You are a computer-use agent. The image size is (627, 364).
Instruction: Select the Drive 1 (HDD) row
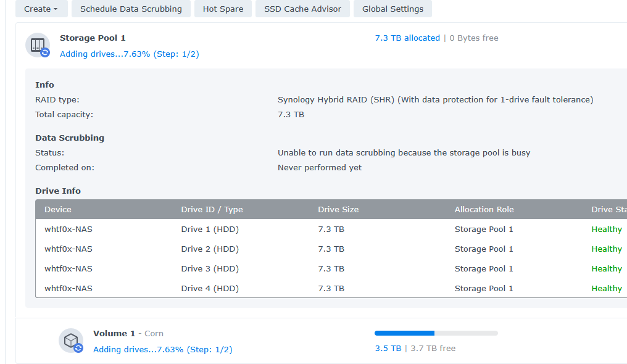[x=210, y=230]
